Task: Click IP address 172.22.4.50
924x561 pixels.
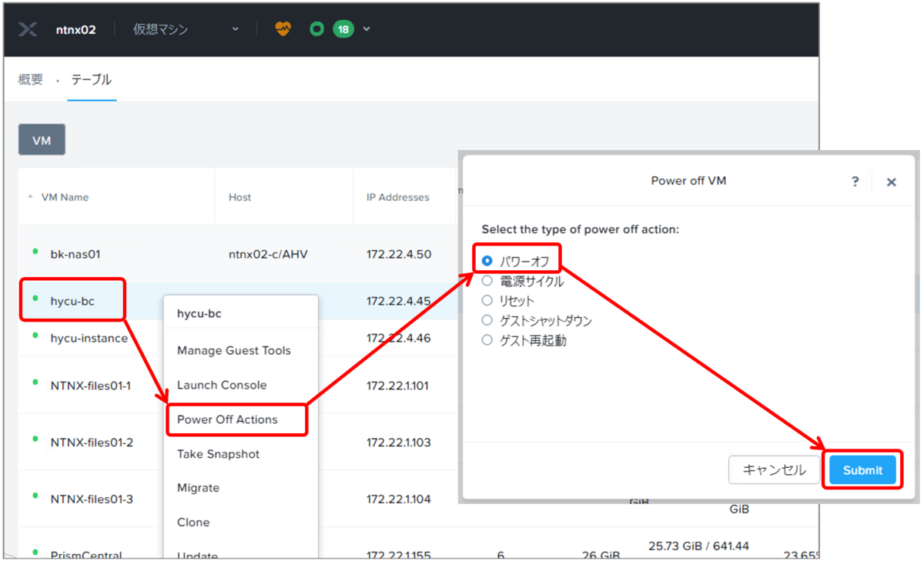Action: click(x=398, y=253)
